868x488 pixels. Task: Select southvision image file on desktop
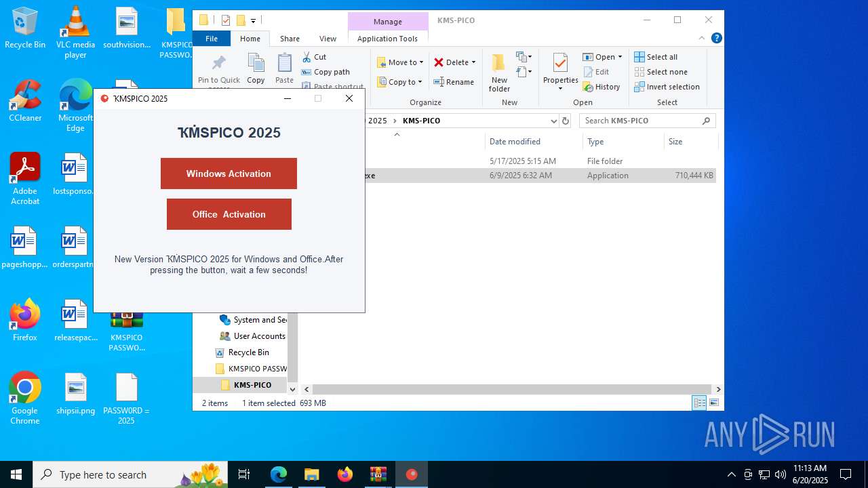126,28
